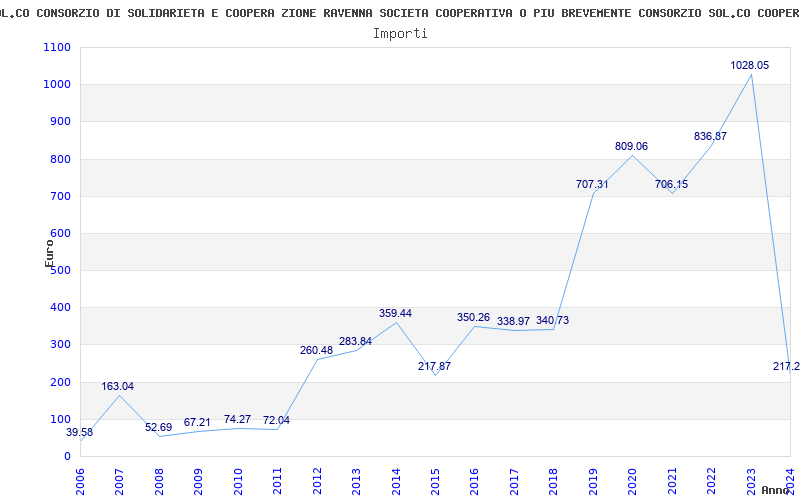The height and width of the screenshot is (500, 800).
Task: Click the 2023 x-axis year label
Action: pyautogui.click(x=751, y=481)
